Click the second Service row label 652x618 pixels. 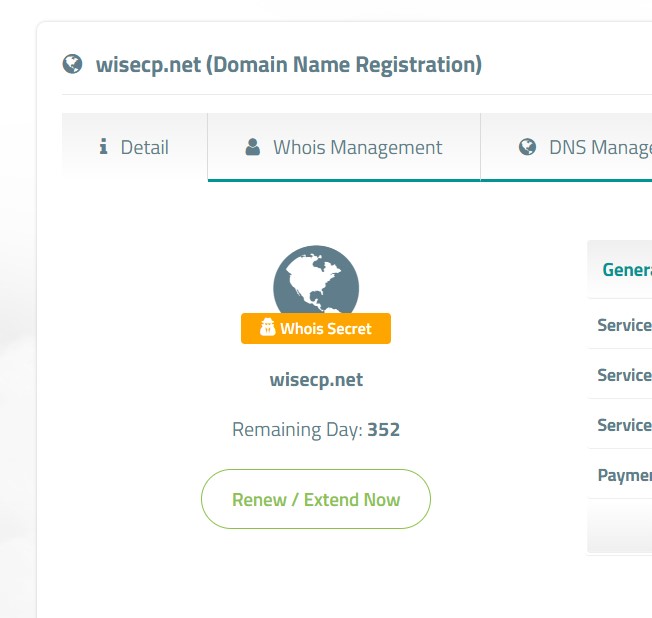click(624, 375)
